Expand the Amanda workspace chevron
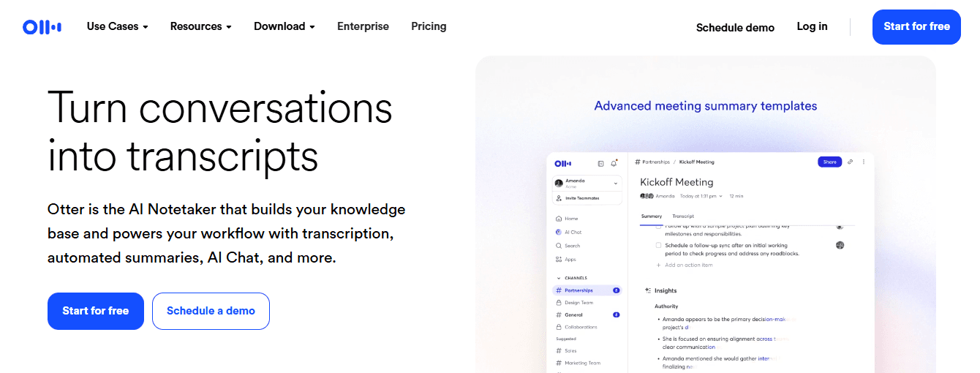The height and width of the screenshot is (373, 980). [616, 183]
